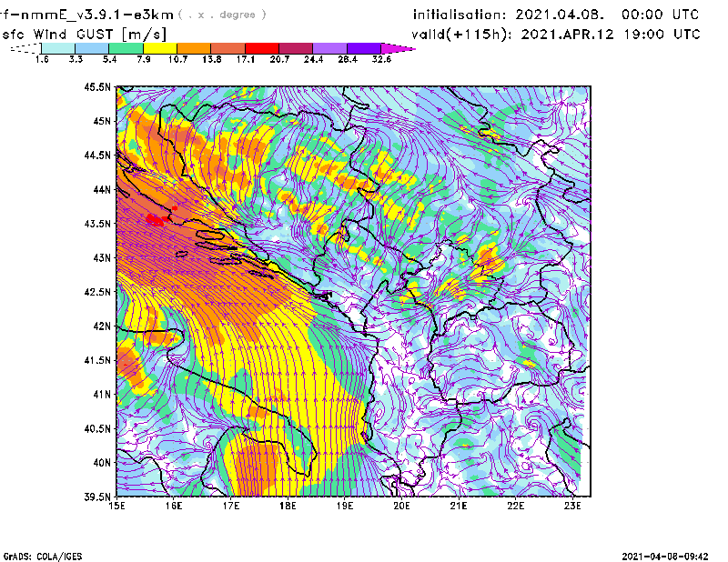Viewport: 728px width, 562px height.
Task: Click longitude label 21E
Action: 459,506
